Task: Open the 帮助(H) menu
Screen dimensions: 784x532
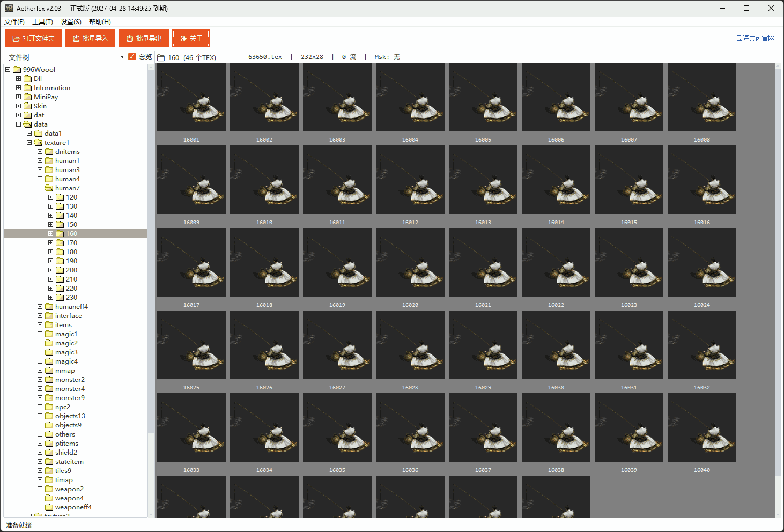Action: (x=100, y=22)
